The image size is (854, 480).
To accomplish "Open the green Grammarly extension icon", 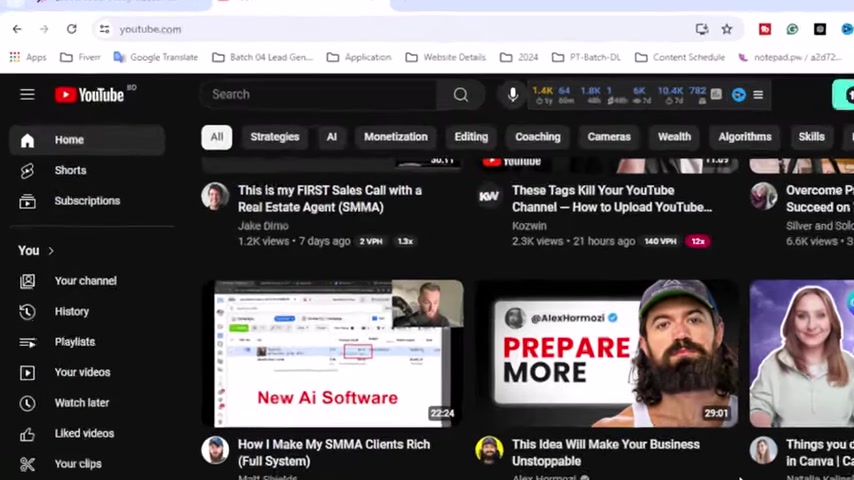I will [792, 29].
